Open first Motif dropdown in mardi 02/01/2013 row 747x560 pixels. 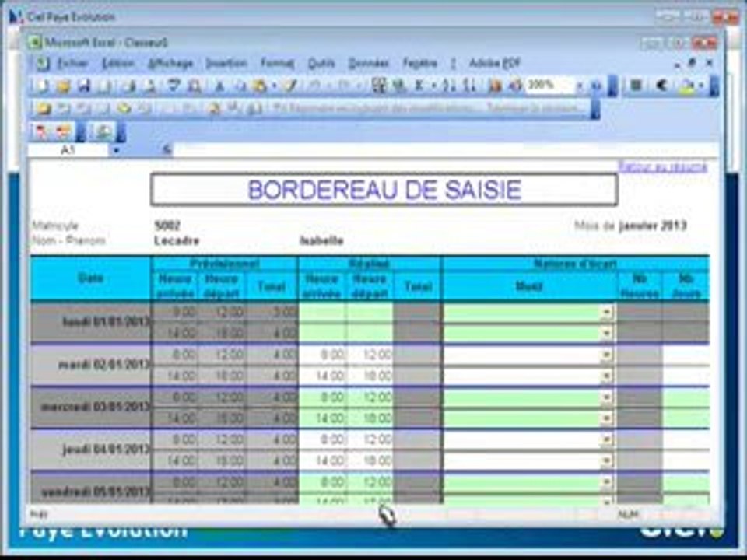coord(607,355)
